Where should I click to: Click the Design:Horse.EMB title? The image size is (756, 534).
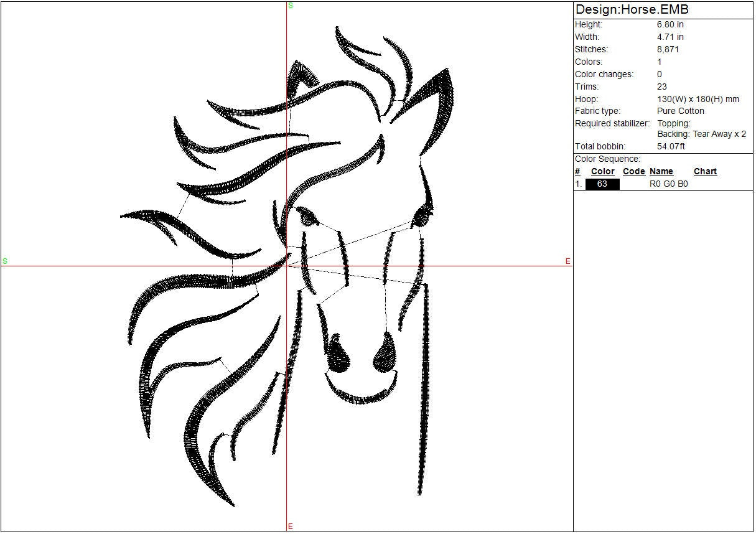pos(632,9)
